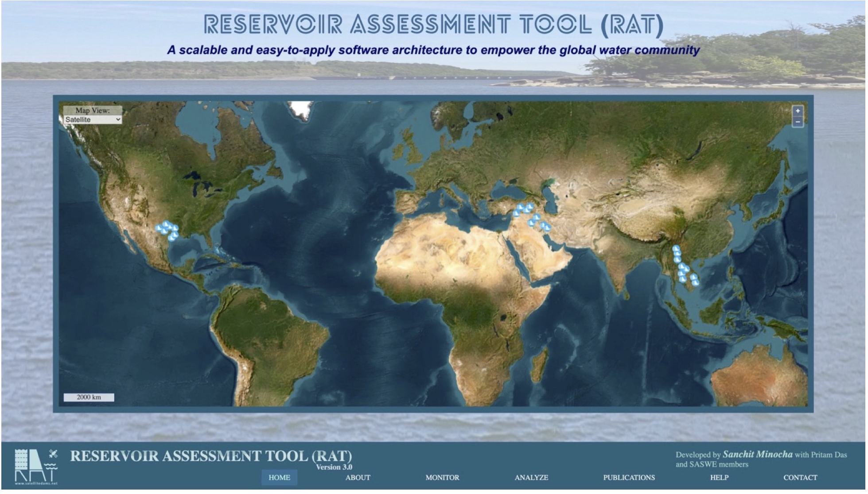Click the Sanchit Minocha developer name
The image size is (868, 494).
(758, 455)
